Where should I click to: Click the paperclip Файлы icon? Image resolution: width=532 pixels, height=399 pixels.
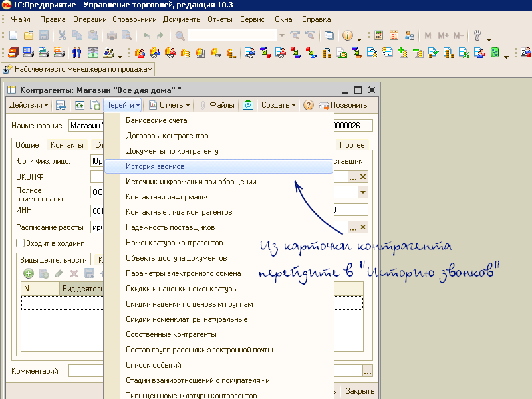[203, 105]
